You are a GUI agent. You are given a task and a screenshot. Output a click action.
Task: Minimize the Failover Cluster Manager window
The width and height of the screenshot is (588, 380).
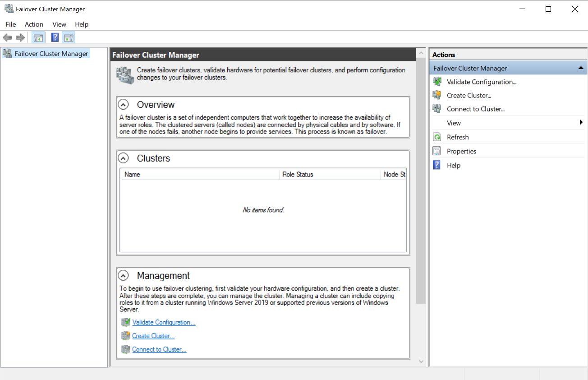tap(522, 9)
